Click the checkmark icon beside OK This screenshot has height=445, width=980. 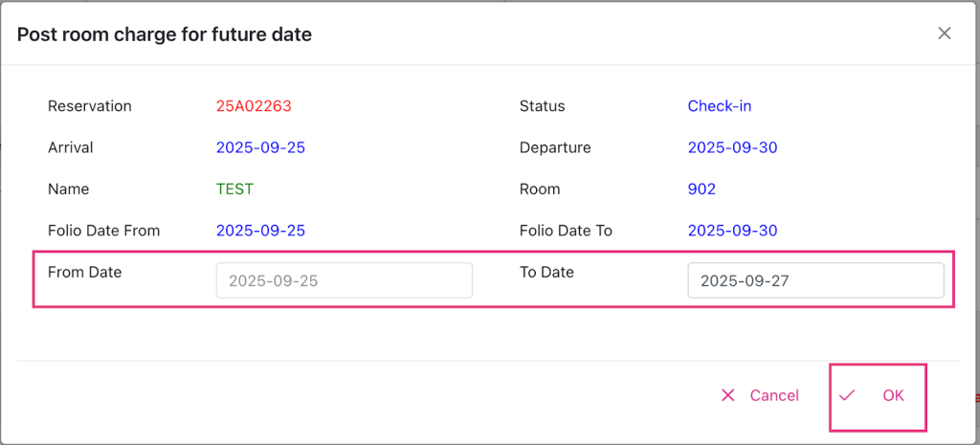pyautogui.click(x=847, y=395)
